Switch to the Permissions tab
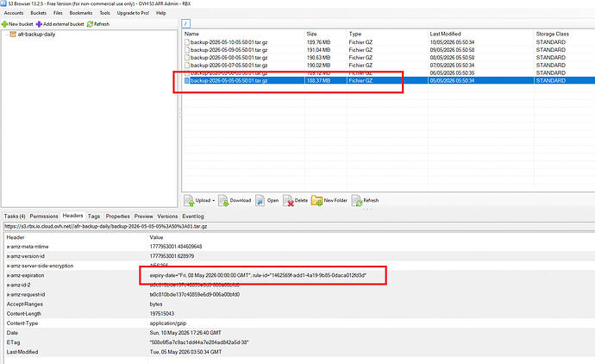Screen dimensions: 595x364 (44, 216)
